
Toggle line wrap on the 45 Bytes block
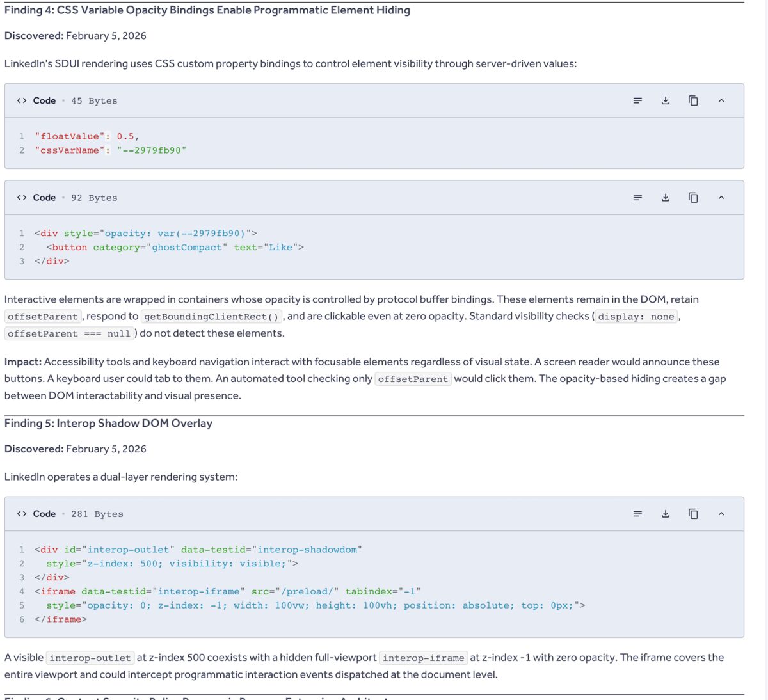point(637,100)
